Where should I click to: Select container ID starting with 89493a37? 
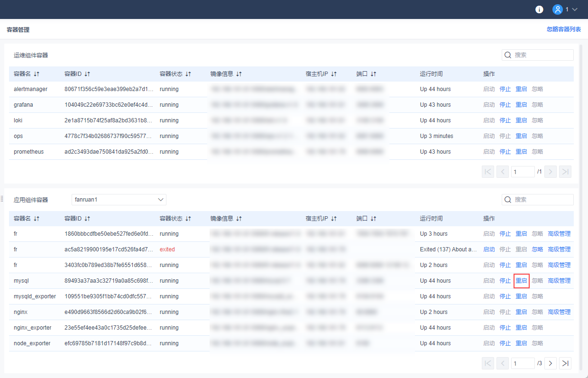click(x=109, y=281)
